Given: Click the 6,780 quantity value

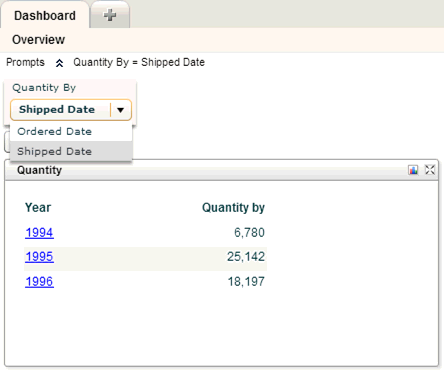Looking at the screenshot, I should coord(249,232).
